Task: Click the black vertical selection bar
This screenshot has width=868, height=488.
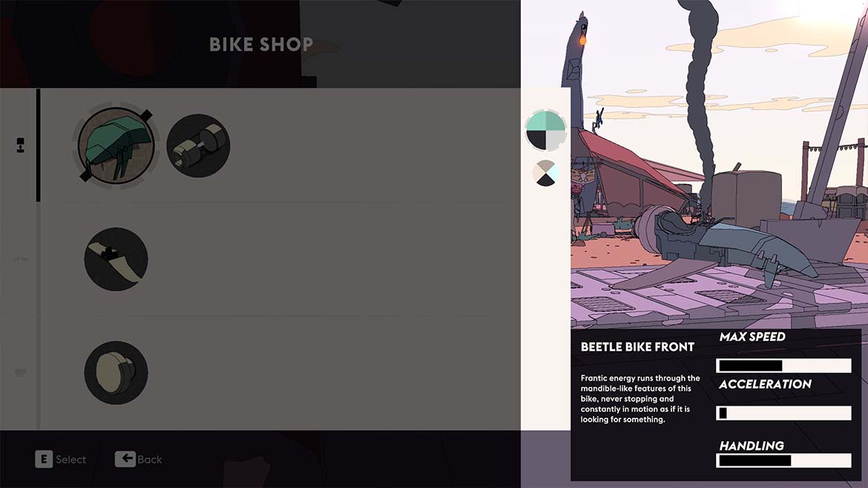Action: 38,145
